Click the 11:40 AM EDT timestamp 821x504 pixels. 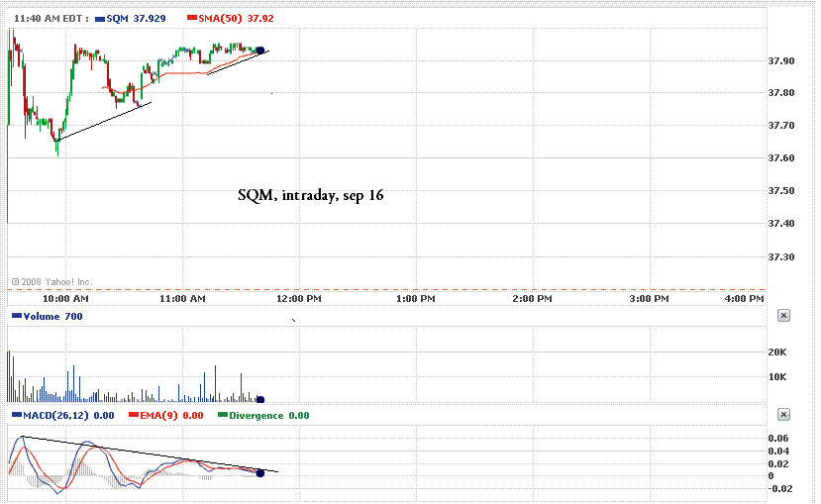click(51, 18)
